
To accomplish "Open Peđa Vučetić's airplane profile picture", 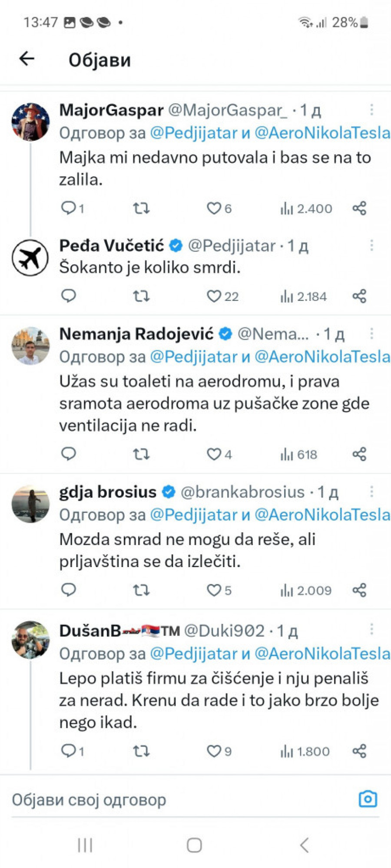I will [30, 258].
